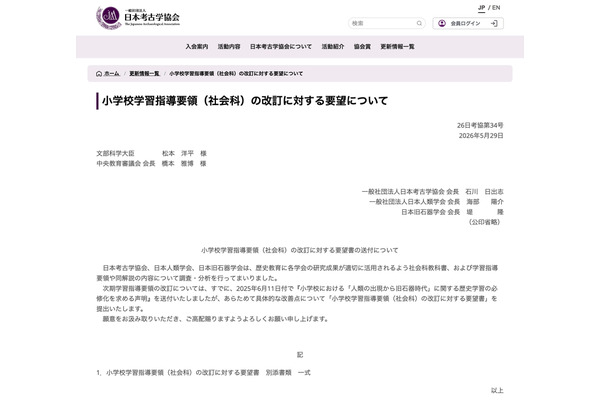Click the 記 marker
Screen dimensions: 600x400
pos(300,355)
